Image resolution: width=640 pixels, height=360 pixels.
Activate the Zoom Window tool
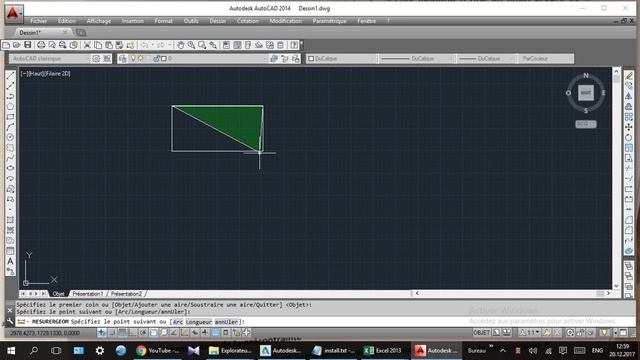[202, 45]
